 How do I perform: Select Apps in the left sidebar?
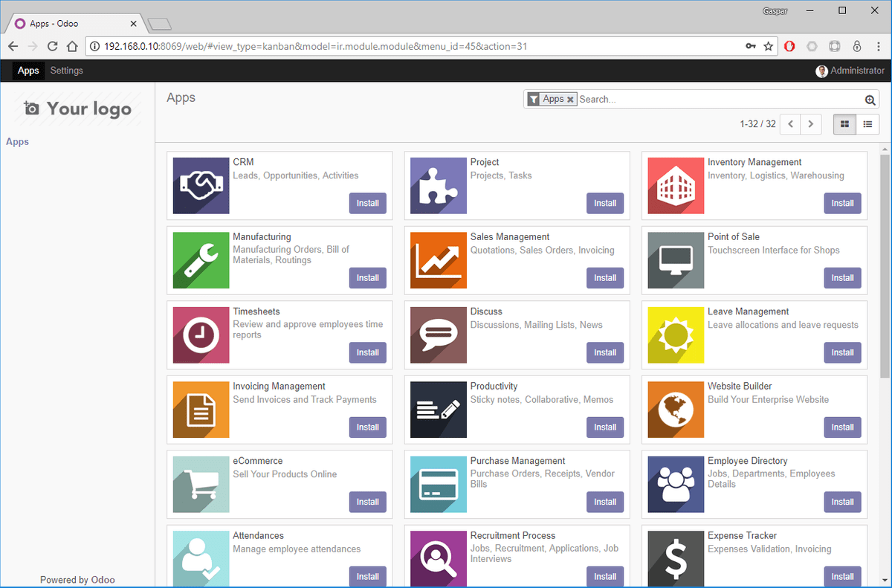[17, 141]
